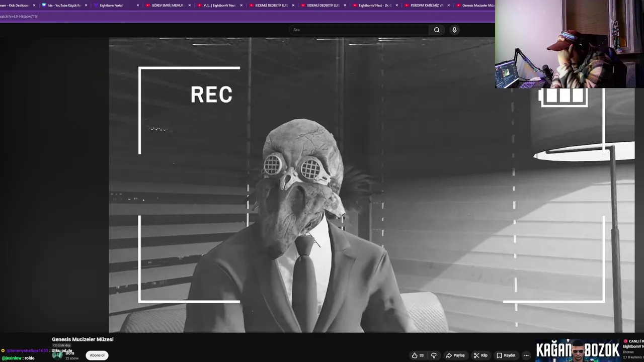
Task: Dislike the video with thumbs-down icon
Action: point(434,355)
